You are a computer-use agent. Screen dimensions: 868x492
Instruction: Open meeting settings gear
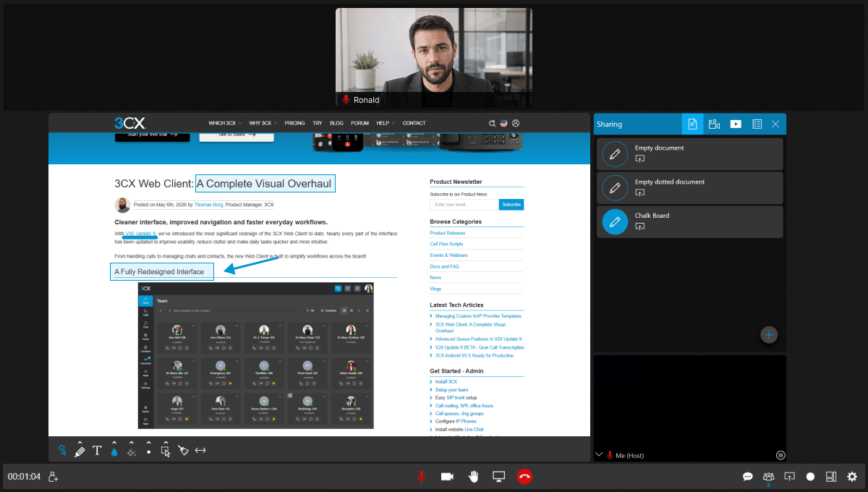(x=852, y=477)
